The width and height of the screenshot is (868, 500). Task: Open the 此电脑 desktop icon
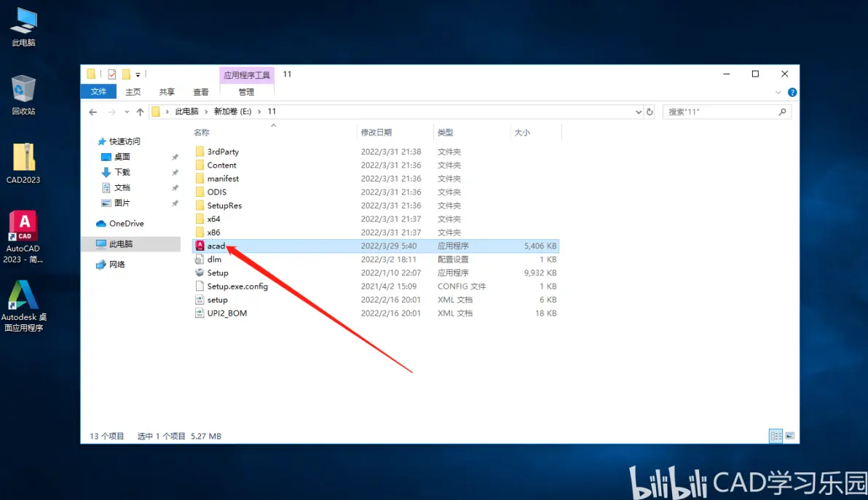pos(23,27)
